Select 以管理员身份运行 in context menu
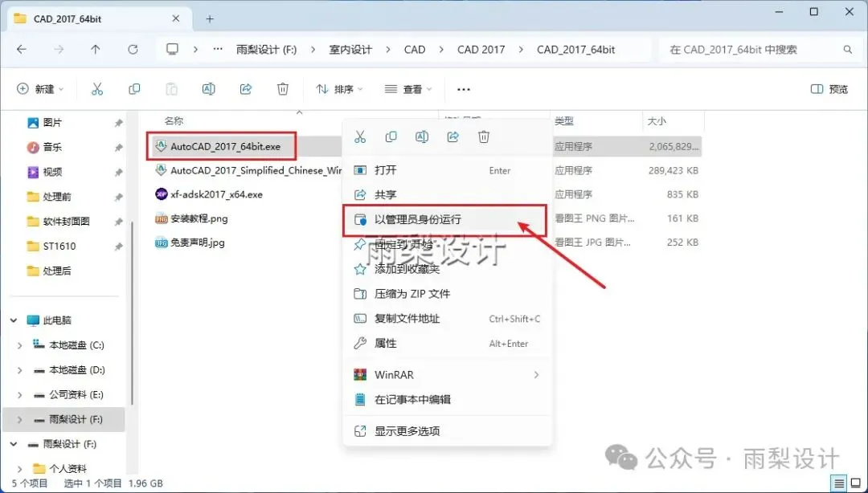 (x=447, y=220)
